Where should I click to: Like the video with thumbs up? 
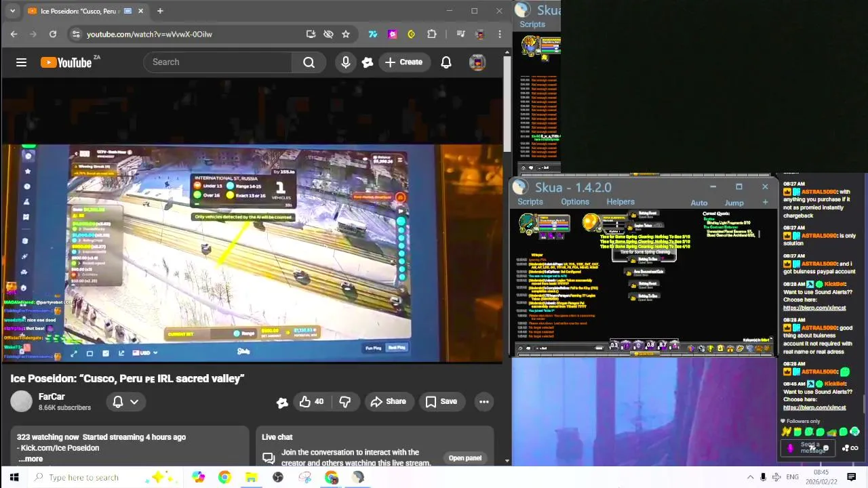click(x=311, y=401)
